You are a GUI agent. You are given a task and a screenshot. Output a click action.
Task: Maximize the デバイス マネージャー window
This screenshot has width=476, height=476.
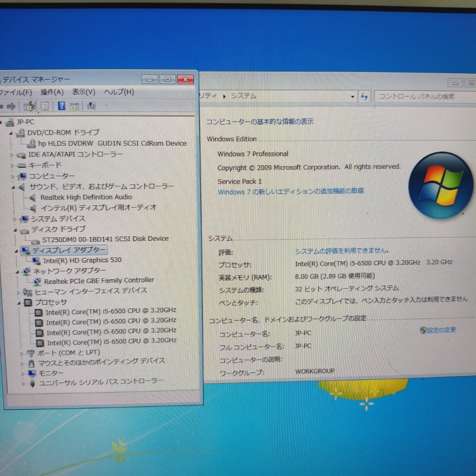tap(167, 79)
